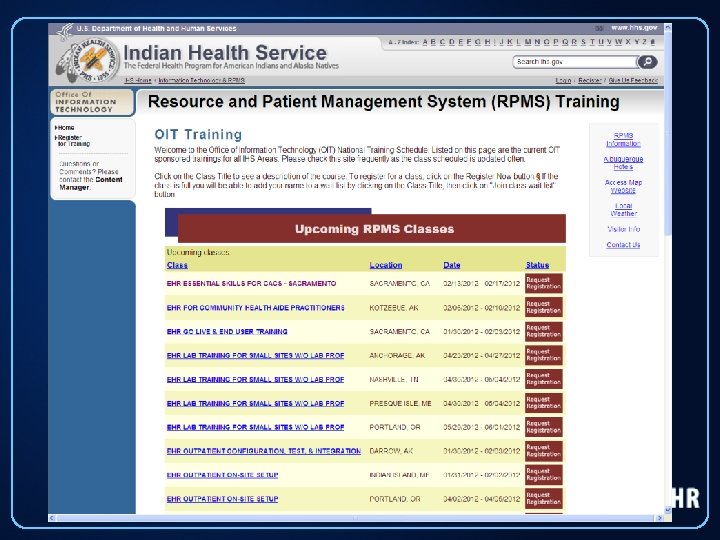The width and height of the screenshot is (720, 540).
Task: Select letter Z in A-Z Index
Action: pyautogui.click(x=644, y=42)
